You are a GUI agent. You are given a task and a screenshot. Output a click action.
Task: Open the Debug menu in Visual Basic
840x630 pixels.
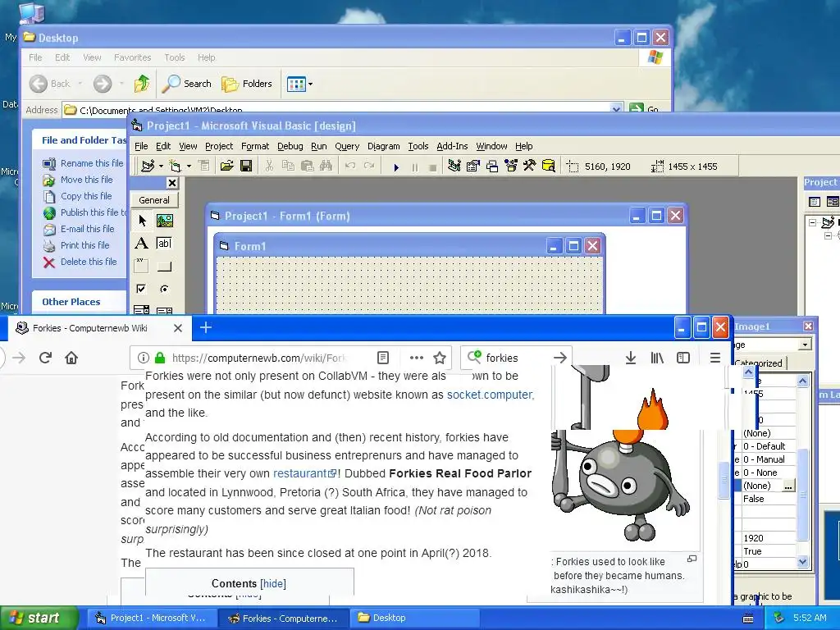coord(290,146)
